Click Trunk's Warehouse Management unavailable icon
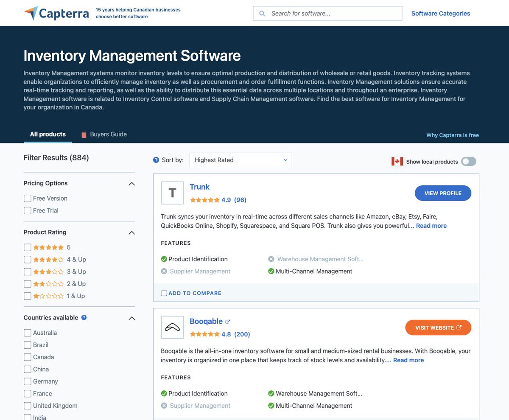 coord(271,259)
